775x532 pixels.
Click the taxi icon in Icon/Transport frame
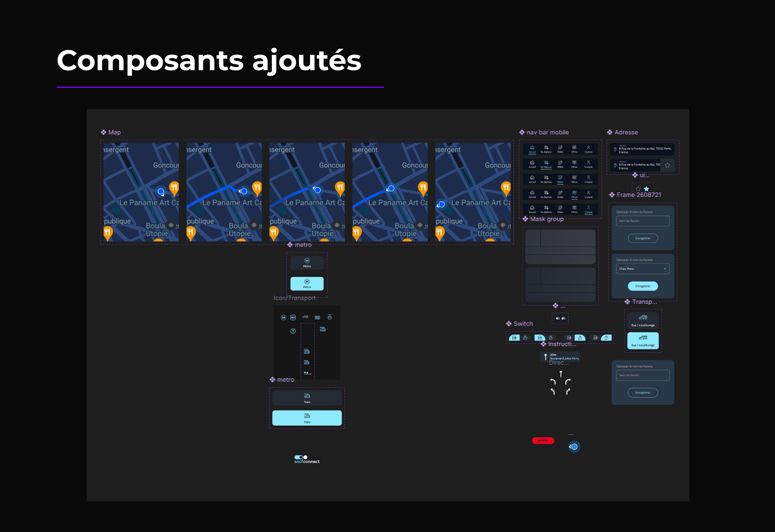[317, 318]
